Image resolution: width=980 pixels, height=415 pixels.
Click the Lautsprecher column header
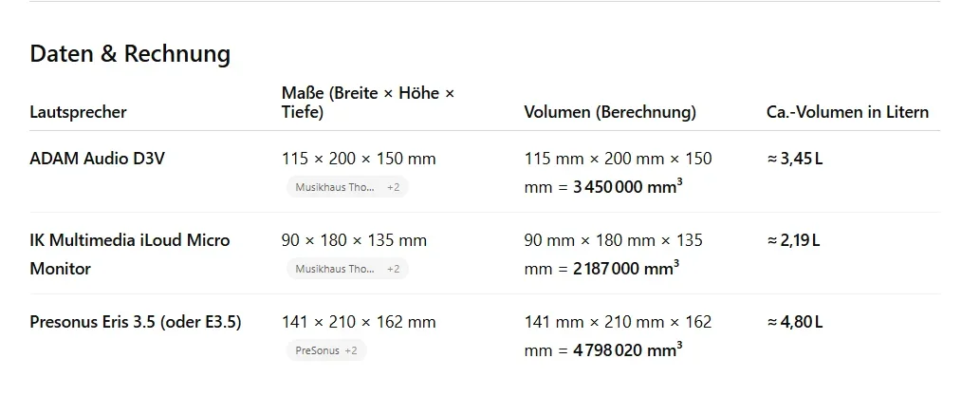pos(78,112)
